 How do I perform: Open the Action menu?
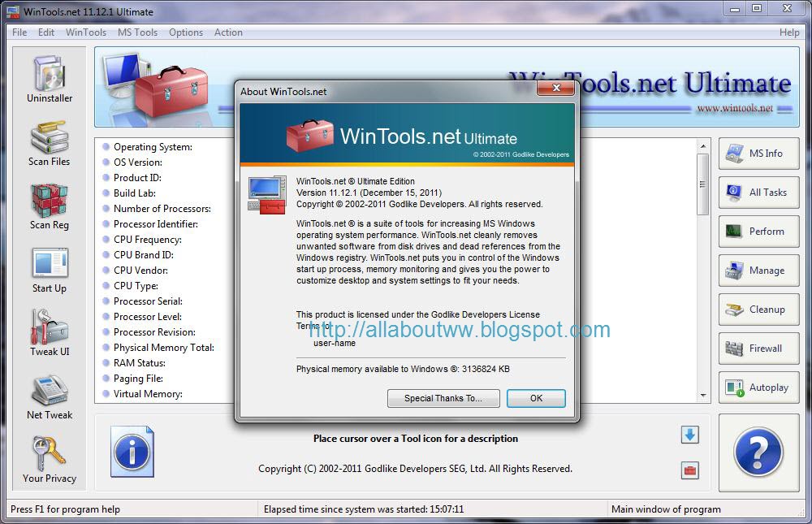(228, 32)
